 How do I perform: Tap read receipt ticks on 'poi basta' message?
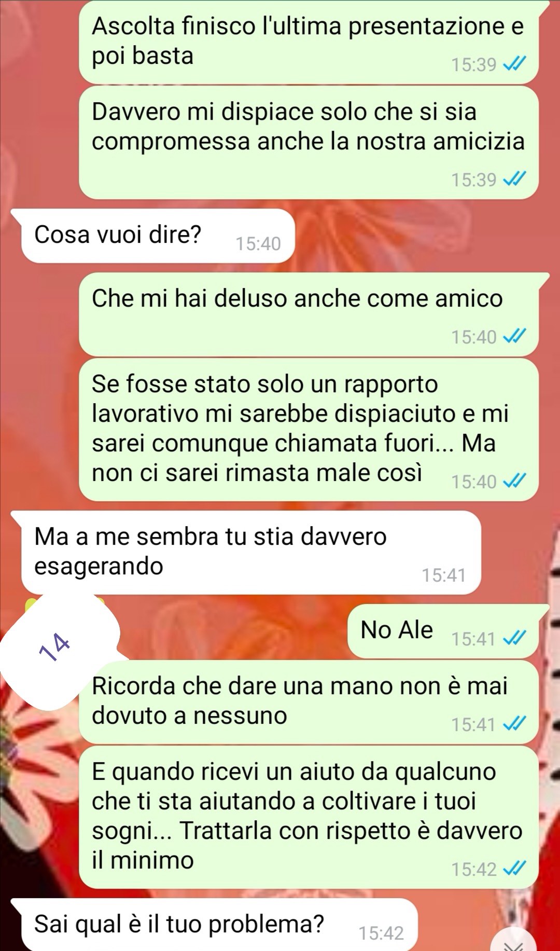tap(515, 64)
